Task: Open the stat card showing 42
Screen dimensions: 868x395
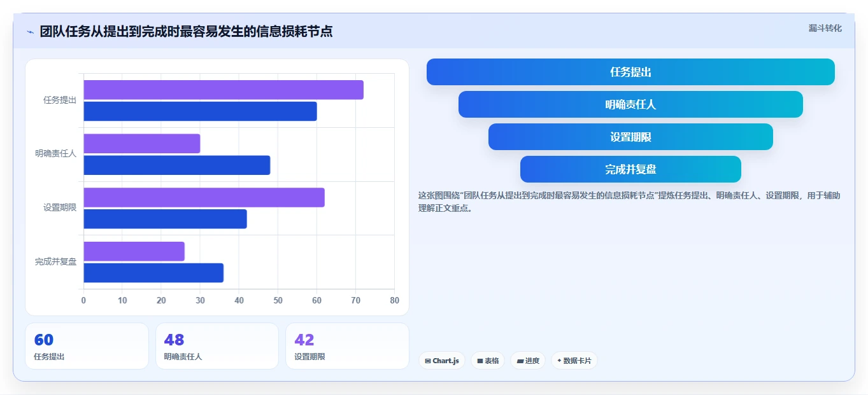Action: (x=347, y=346)
